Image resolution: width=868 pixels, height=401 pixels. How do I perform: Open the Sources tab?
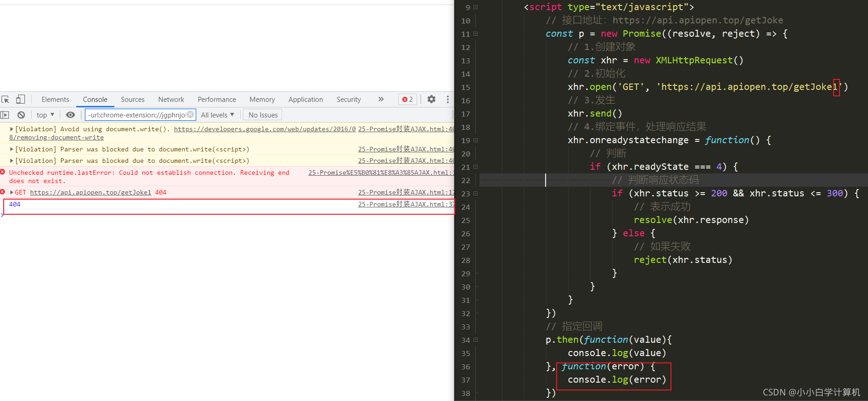point(133,99)
